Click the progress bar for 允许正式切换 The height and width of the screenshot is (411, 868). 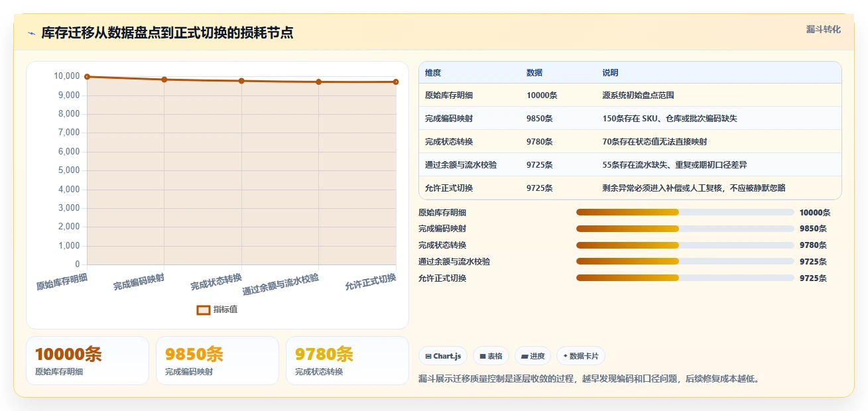685,278
